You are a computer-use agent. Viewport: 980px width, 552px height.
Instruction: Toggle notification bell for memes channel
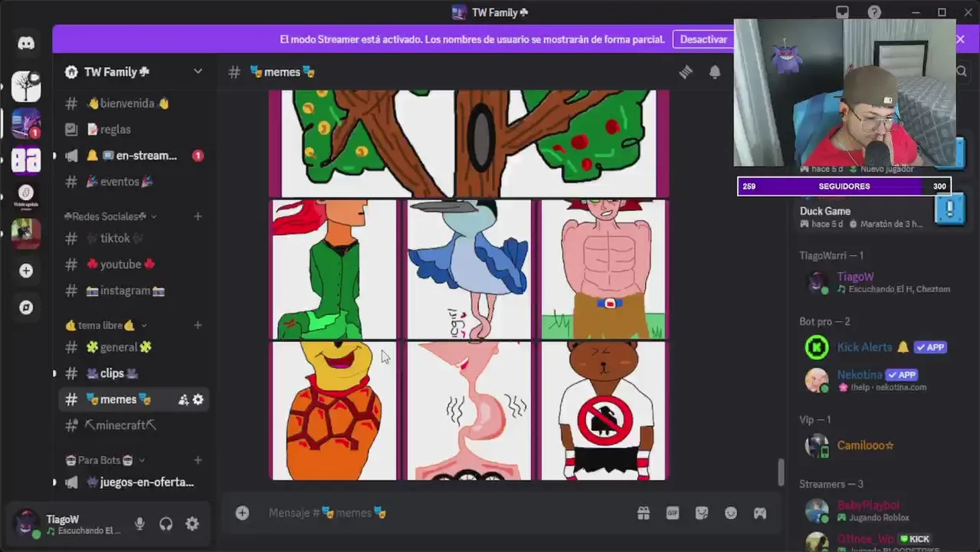[714, 71]
